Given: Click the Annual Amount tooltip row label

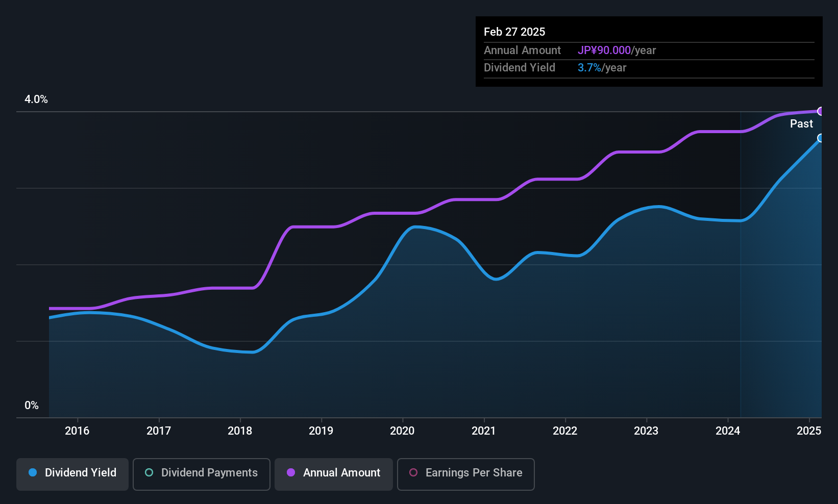Looking at the screenshot, I should (x=522, y=50).
